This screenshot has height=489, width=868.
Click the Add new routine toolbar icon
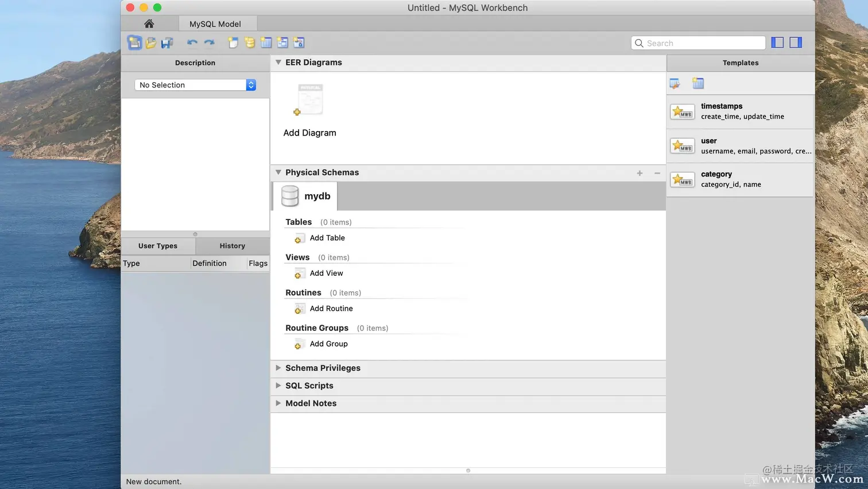click(x=299, y=43)
